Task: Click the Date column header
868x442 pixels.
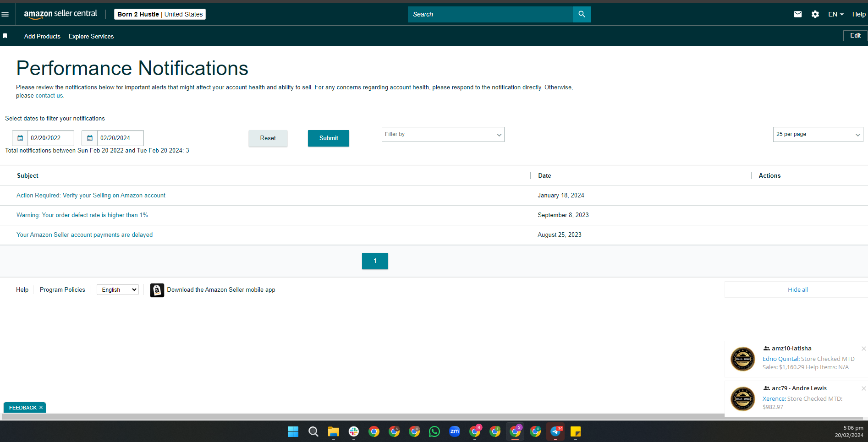Action: [x=544, y=176]
